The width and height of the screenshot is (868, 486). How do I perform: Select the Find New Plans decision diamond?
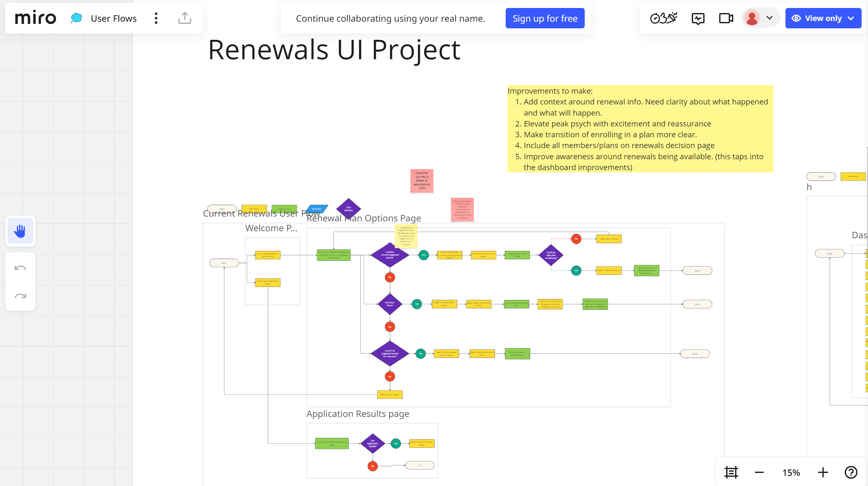point(390,304)
